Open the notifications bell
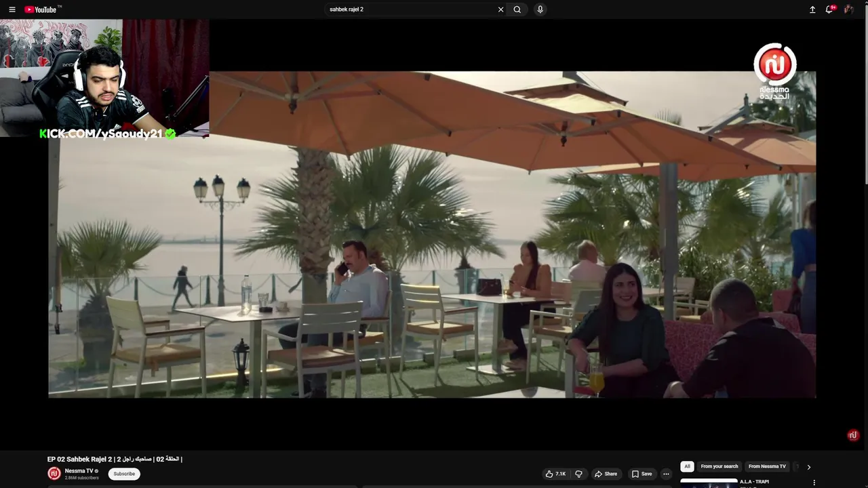Image resolution: width=868 pixels, height=488 pixels. tap(829, 9)
